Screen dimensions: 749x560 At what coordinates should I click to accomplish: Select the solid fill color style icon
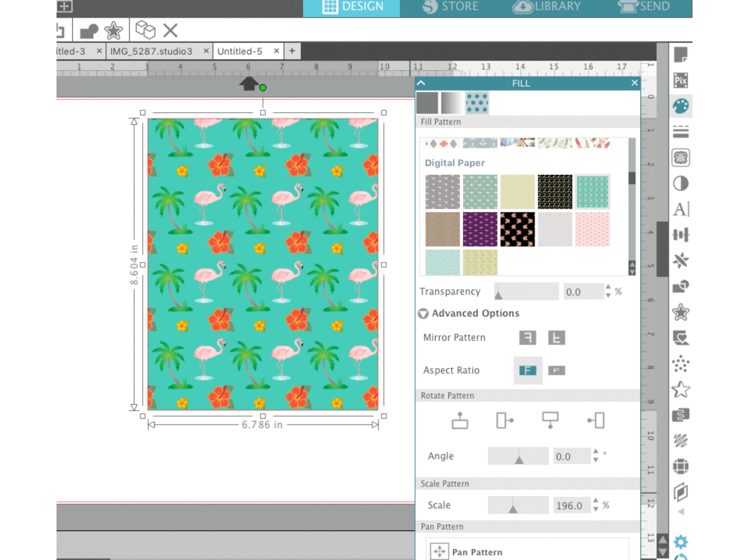426,102
